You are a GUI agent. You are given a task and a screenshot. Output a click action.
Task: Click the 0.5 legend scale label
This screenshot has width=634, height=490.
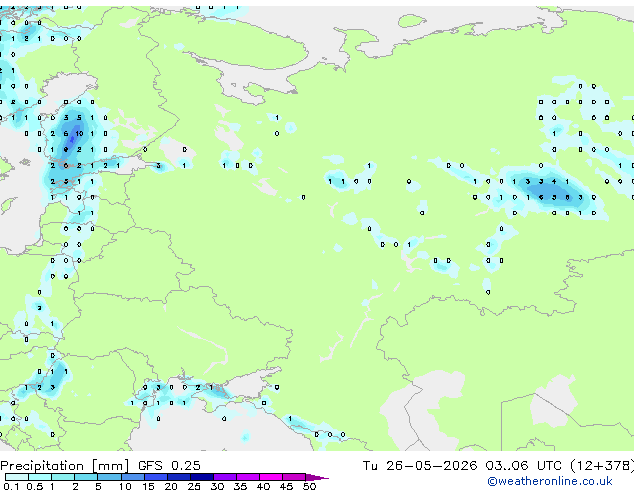click(x=35, y=486)
